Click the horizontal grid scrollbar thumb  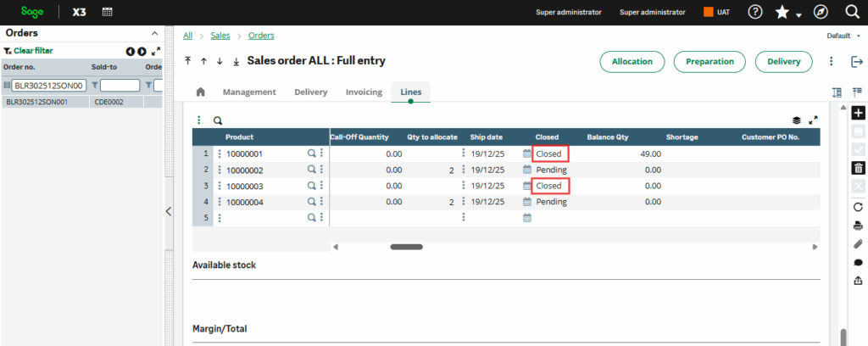(406, 247)
